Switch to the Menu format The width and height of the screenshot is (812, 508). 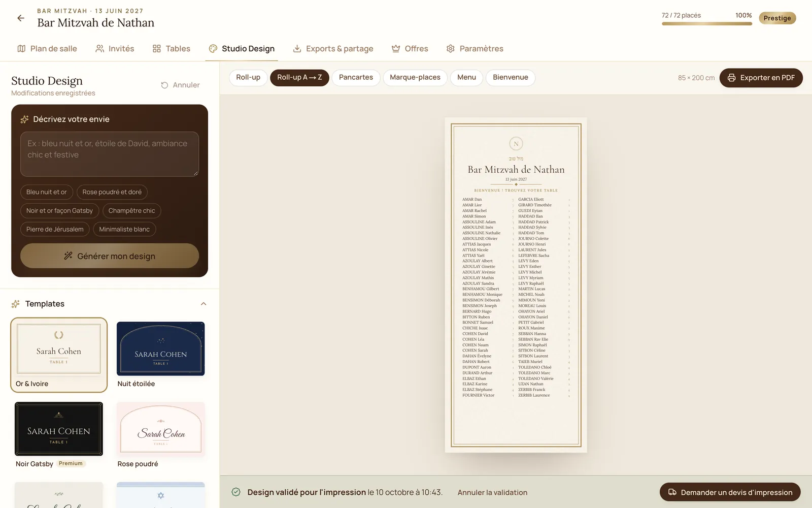pos(466,78)
